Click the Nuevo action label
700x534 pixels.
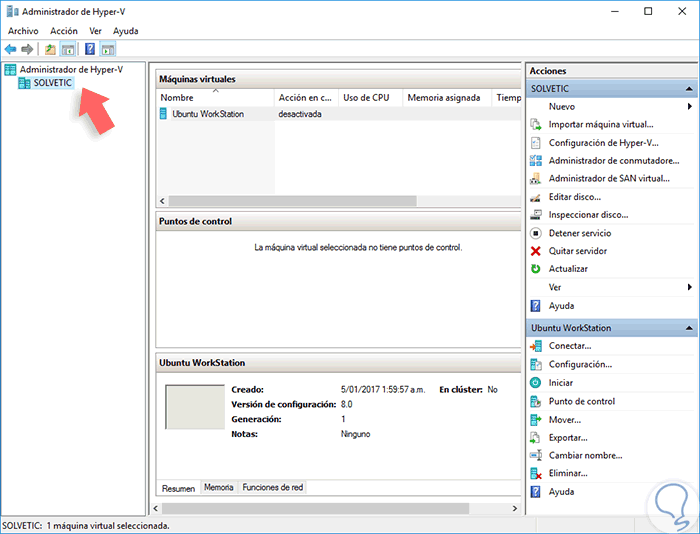pos(562,107)
